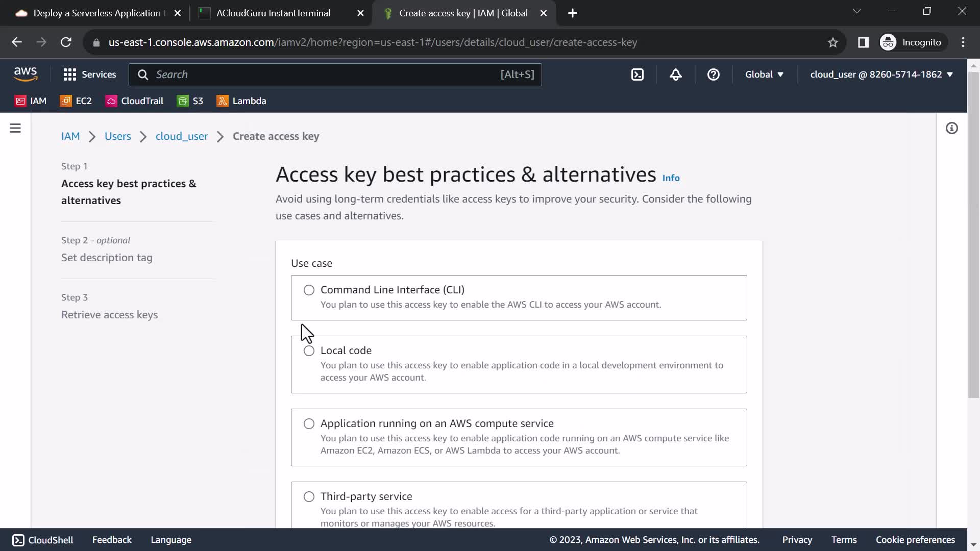Image resolution: width=980 pixels, height=551 pixels.
Task: Open the Lambda shortcut in favorites bar
Action: pos(241,101)
